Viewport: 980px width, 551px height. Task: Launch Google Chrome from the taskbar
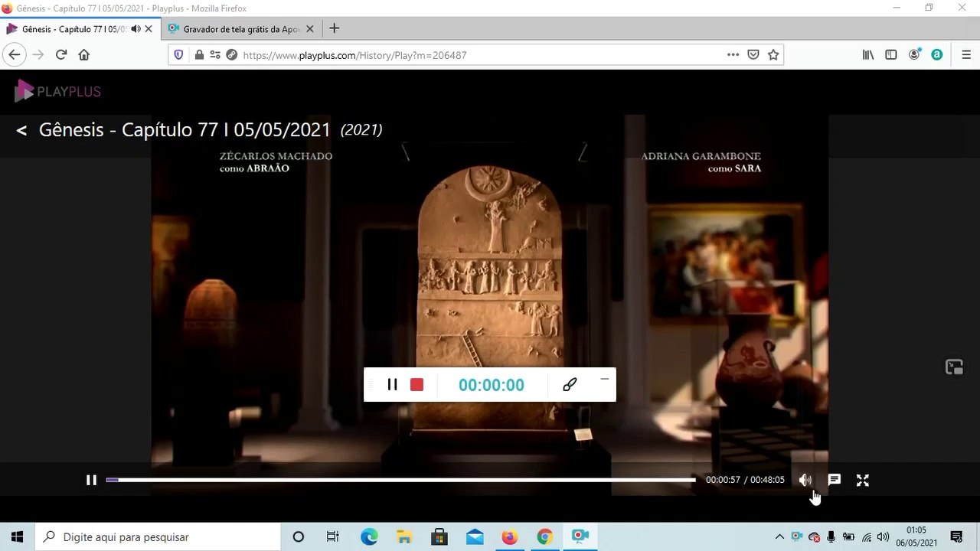pos(544,536)
